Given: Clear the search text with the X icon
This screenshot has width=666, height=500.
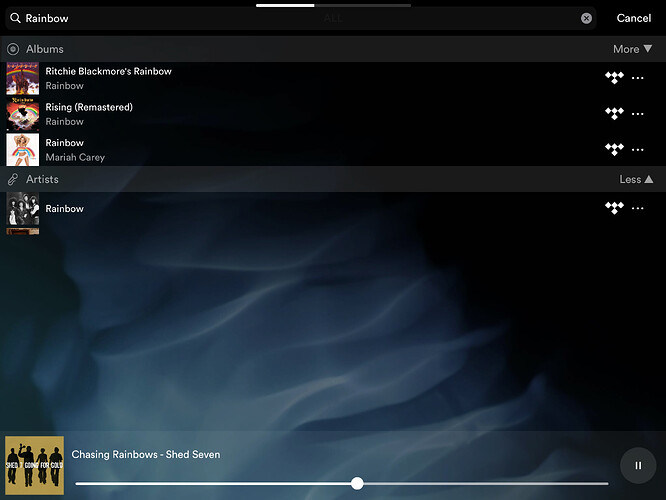Looking at the screenshot, I should coord(586,18).
